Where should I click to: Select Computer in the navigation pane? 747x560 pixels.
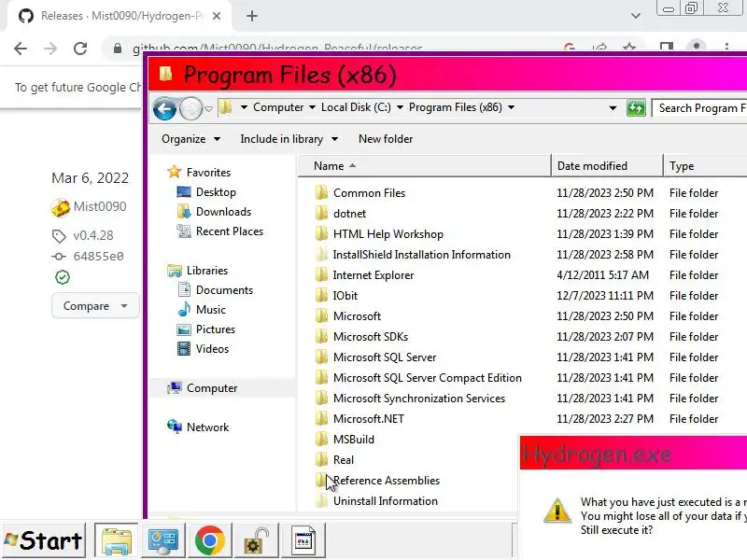point(212,388)
